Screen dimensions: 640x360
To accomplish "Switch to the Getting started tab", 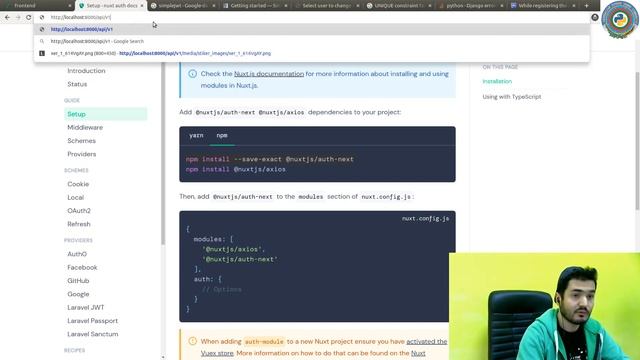I will tap(254, 6).
